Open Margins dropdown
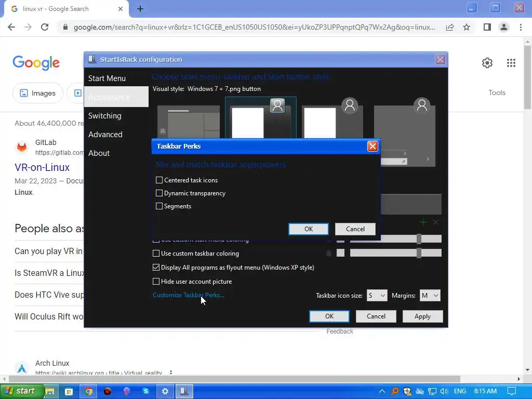Image resolution: width=532 pixels, height=399 pixels. [x=430, y=296]
